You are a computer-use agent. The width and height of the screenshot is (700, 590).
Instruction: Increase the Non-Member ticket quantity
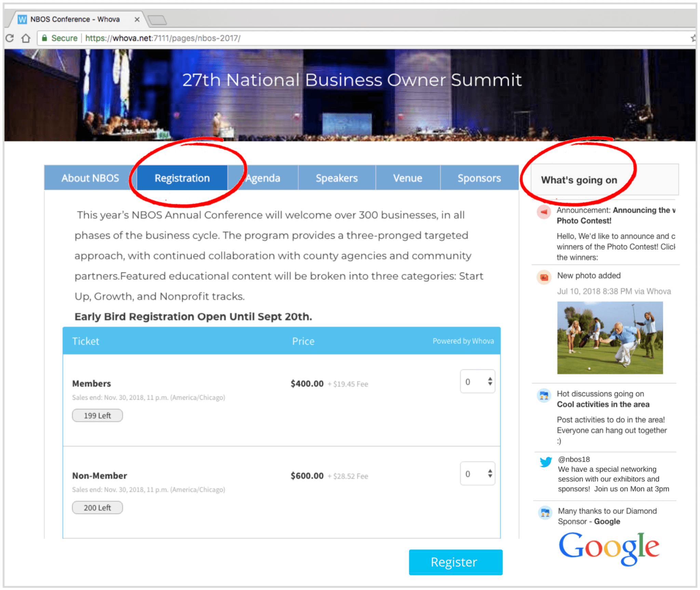point(489,470)
